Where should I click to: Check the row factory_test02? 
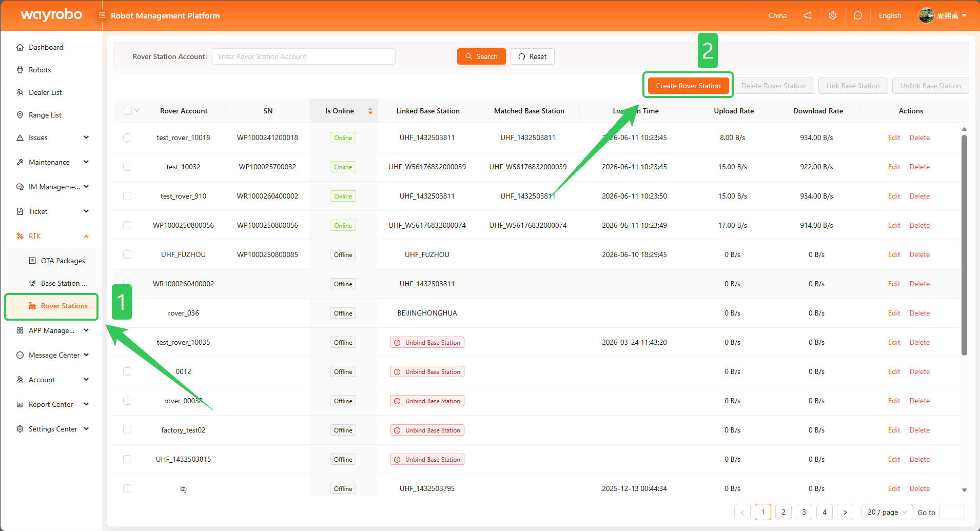tap(127, 430)
